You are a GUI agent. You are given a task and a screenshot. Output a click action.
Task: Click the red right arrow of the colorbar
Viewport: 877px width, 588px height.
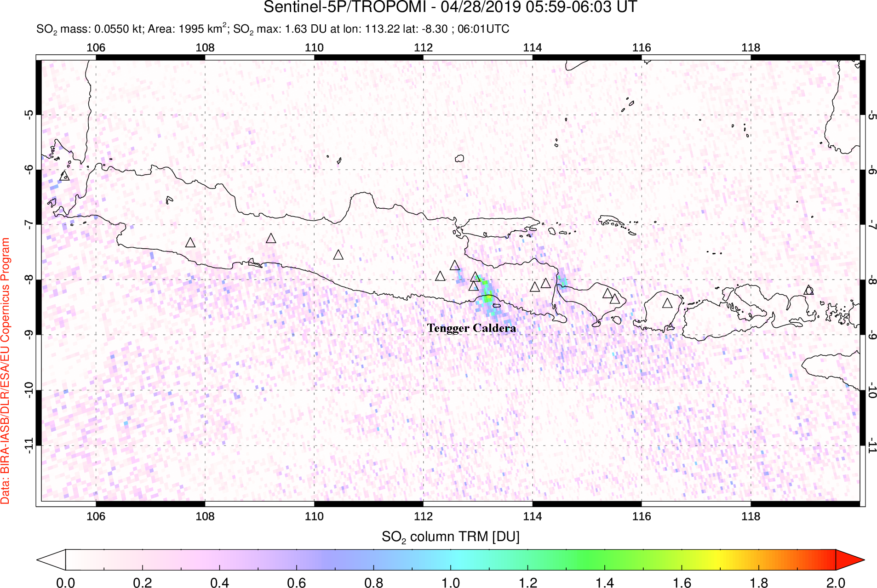850,559
